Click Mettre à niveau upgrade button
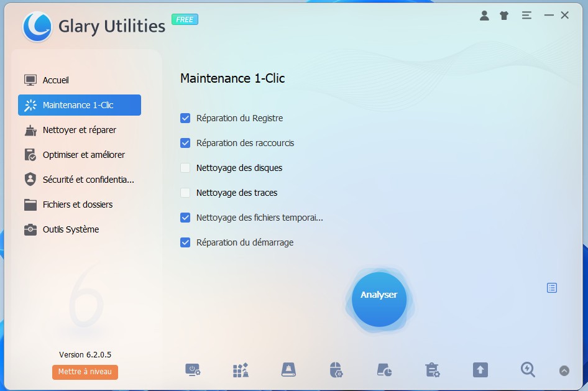 point(85,372)
